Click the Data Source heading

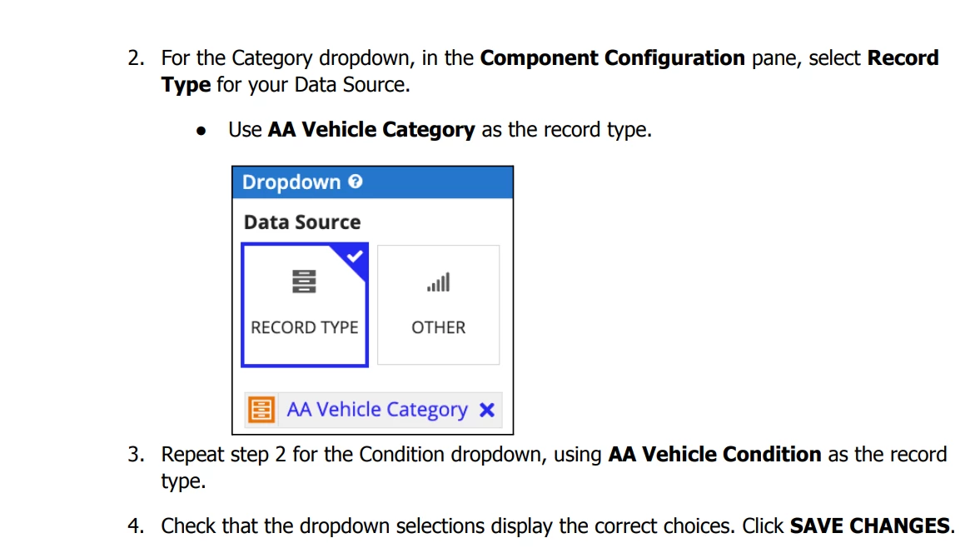click(302, 222)
